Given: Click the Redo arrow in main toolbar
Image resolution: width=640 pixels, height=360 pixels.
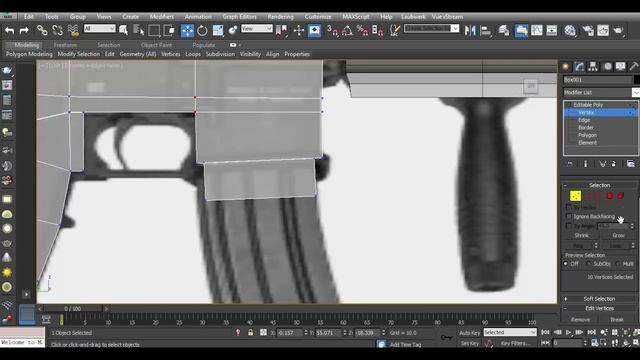Looking at the screenshot, I should point(24,30).
